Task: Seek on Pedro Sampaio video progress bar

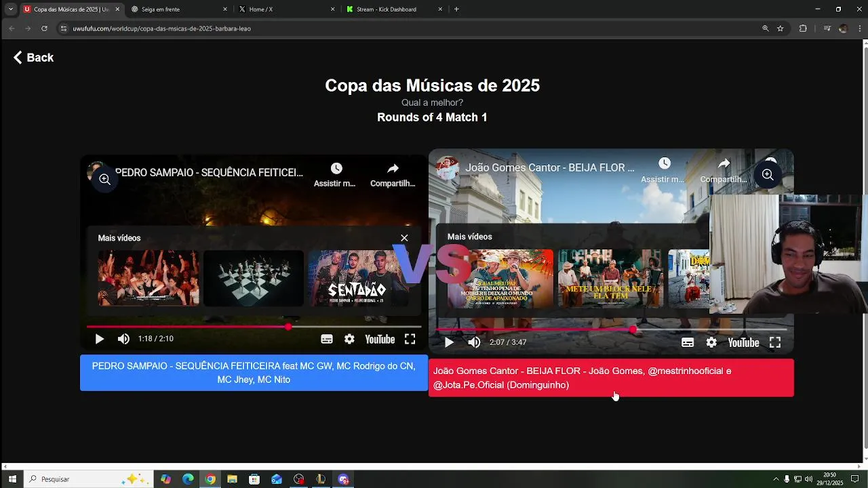Action: tap(254, 327)
